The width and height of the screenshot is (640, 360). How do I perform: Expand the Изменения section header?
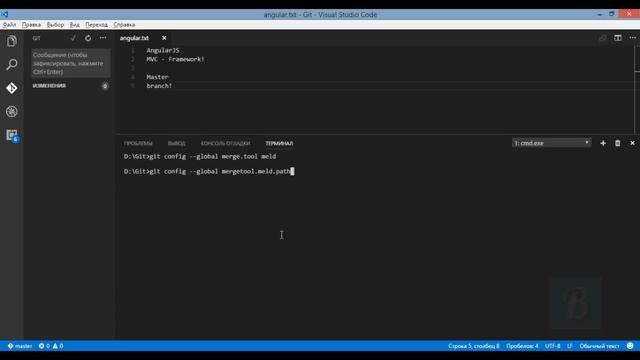pyautogui.click(x=49, y=86)
